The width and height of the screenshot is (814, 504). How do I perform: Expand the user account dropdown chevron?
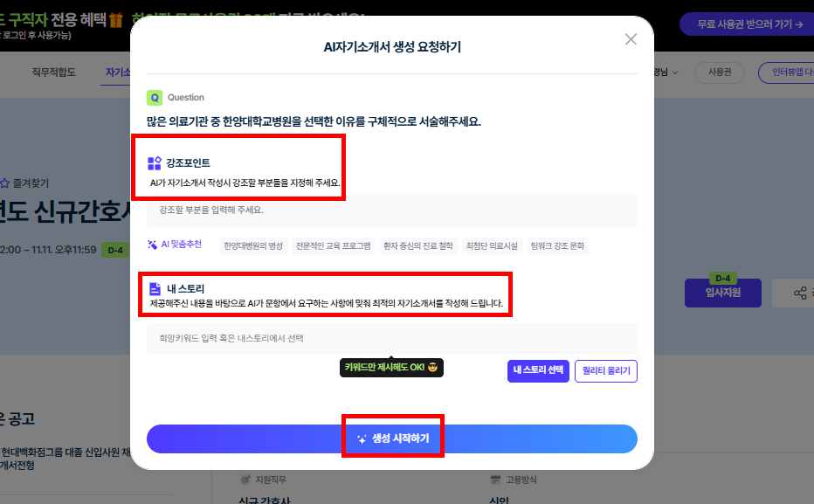pyautogui.click(x=676, y=72)
